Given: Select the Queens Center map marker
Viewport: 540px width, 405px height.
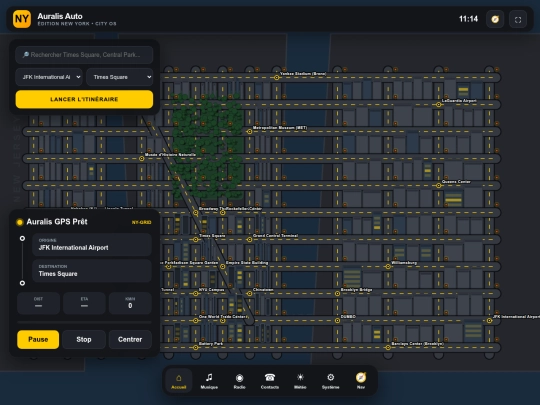Looking at the screenshot, I should (438, 185).
